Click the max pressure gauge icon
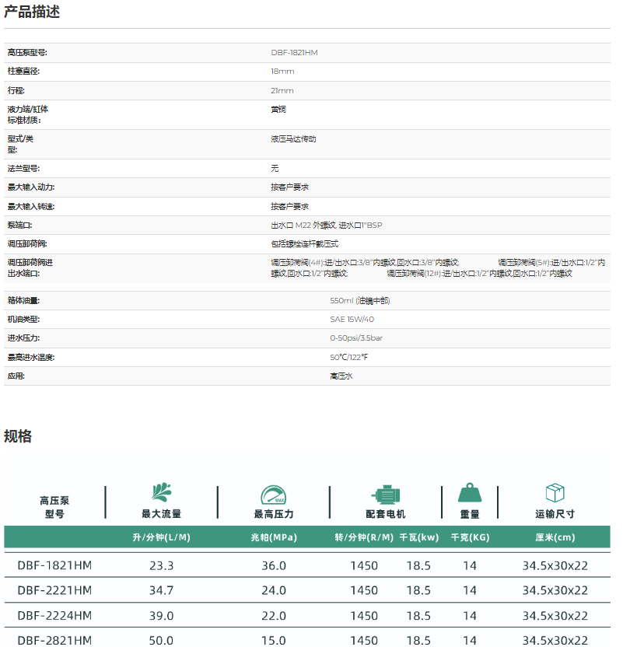The height and width of the screenshot is (647, 644). click(273, 495)
